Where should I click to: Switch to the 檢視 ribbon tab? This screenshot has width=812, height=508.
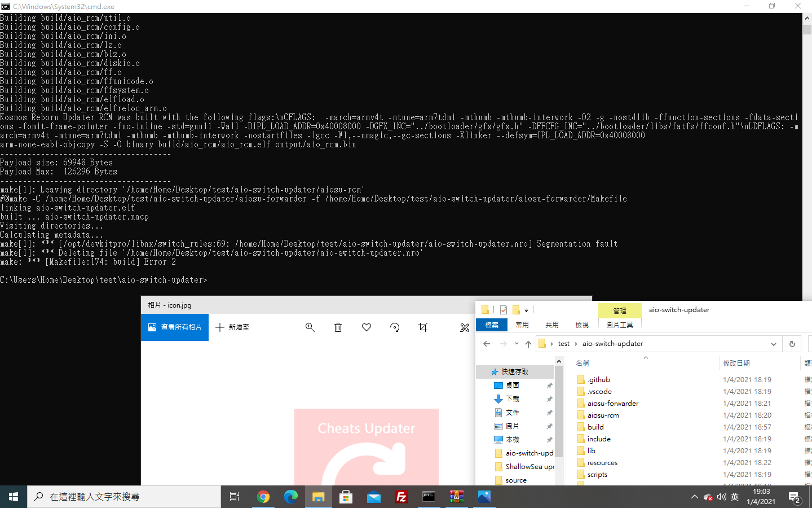point(582,325)
